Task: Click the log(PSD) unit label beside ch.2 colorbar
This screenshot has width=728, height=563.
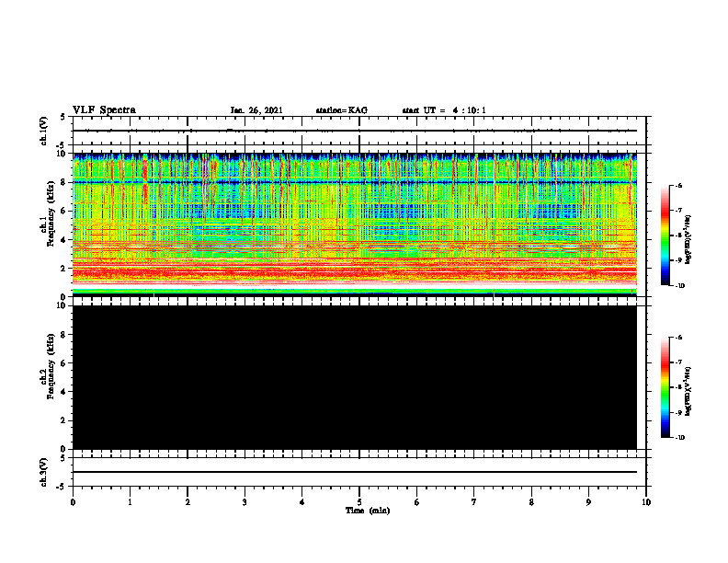Action: coord(688,392)
